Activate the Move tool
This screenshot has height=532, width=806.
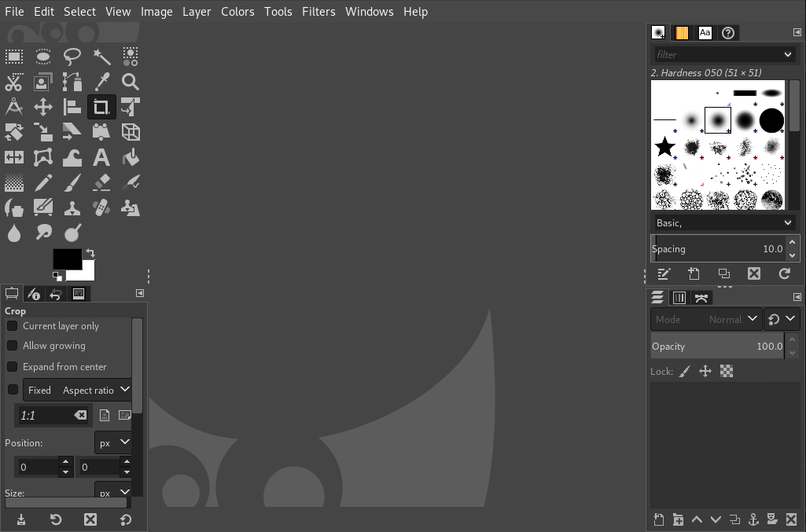[43, 108]
